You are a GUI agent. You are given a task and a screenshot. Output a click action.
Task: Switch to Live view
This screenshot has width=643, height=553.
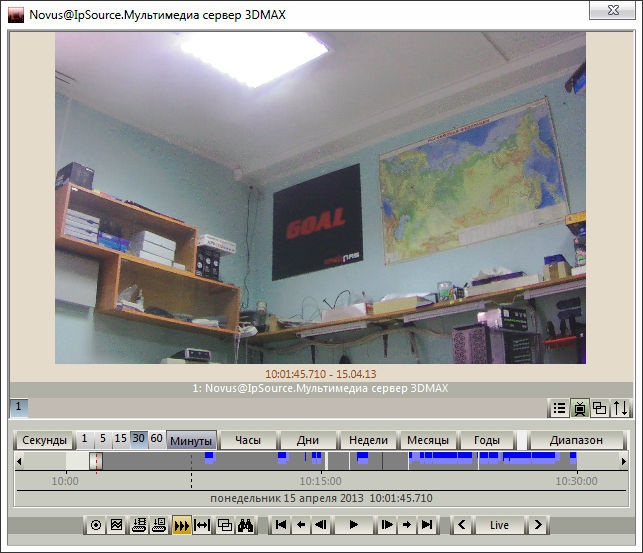point(499,525)
